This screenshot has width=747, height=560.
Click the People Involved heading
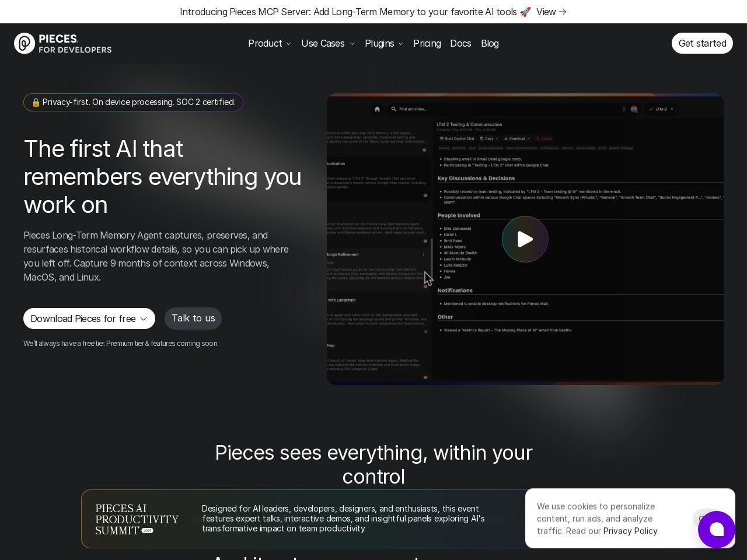459,215
